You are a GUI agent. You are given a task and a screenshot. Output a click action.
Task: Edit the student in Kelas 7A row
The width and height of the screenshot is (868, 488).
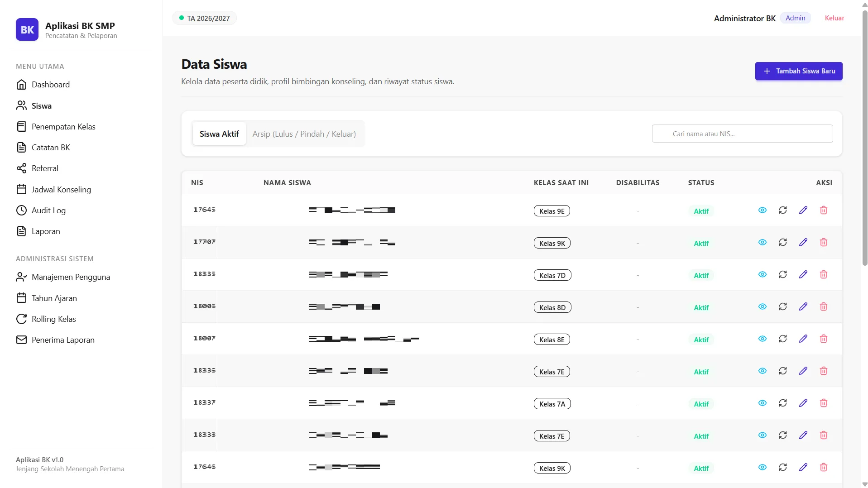[x=803, y=403]
